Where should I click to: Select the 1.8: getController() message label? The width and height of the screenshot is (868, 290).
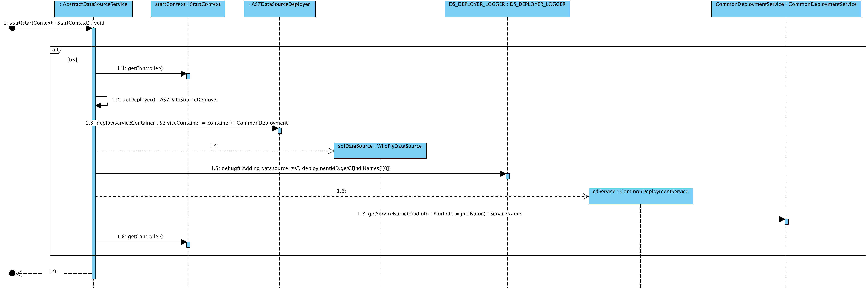[x=140, y=237]
